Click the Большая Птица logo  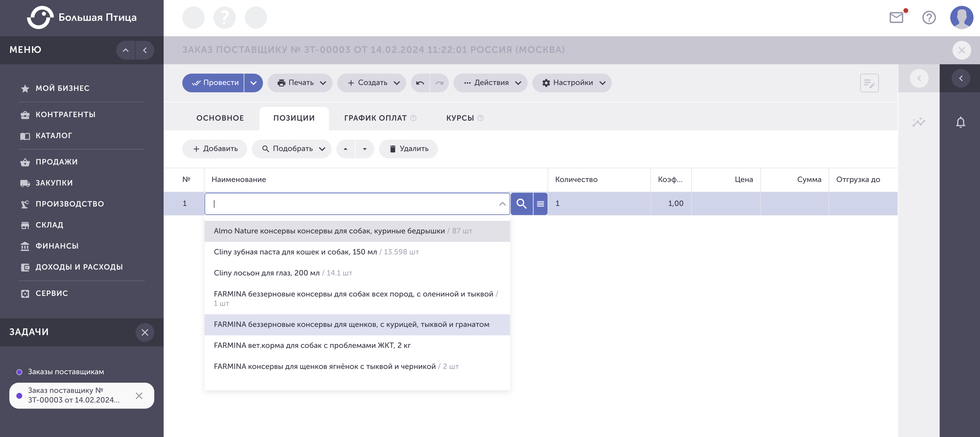(82, 18)
